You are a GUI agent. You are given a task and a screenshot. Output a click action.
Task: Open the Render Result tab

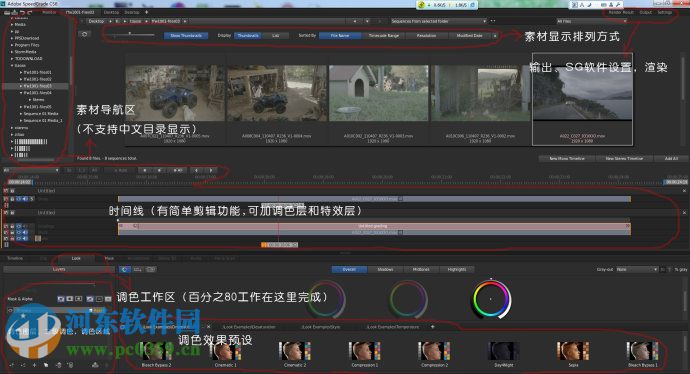point(621,12)
